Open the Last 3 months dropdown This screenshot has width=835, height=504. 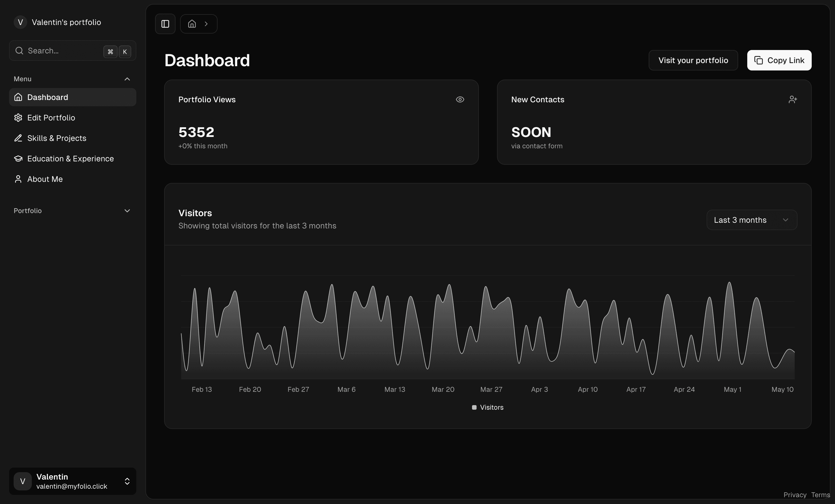pyautogui.click(x=751, y=220)
